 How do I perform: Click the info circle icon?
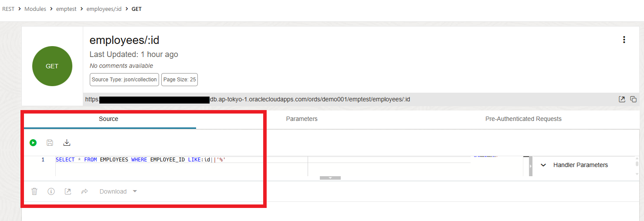(x=51, y=191)
